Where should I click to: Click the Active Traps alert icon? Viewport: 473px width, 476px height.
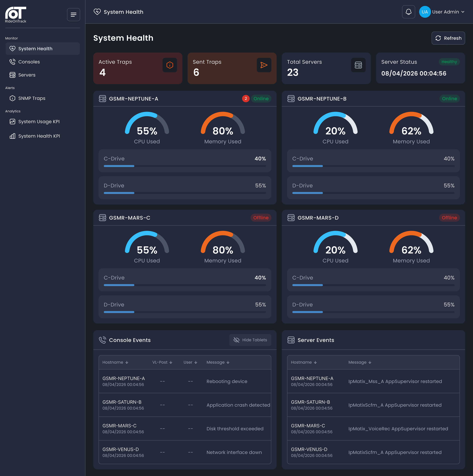[x=170, y=65]
